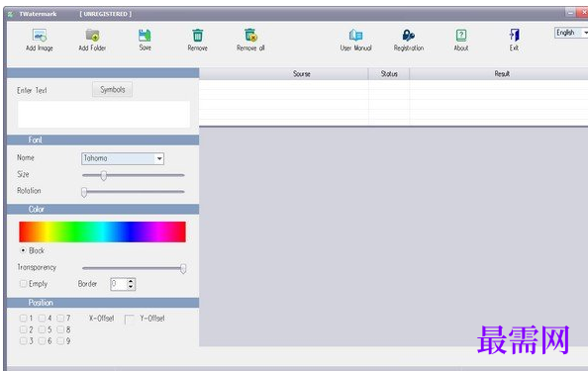Click the Symbols button

coord(112,90)
